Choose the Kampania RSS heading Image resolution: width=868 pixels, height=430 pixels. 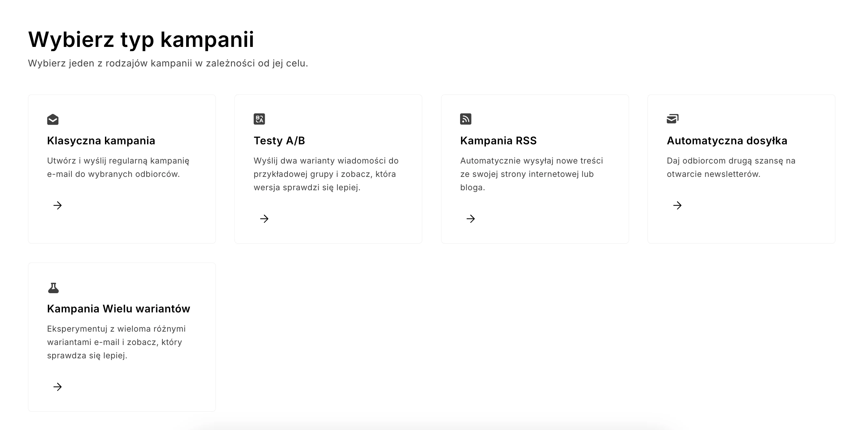coord(498,141)
